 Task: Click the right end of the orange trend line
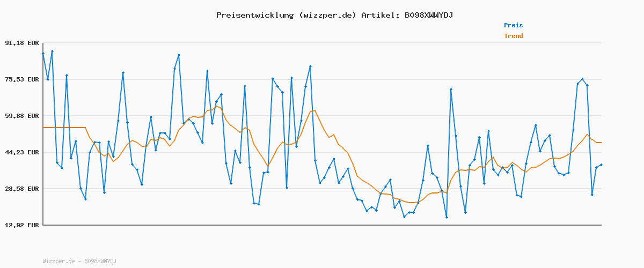[x=601, y=143]
